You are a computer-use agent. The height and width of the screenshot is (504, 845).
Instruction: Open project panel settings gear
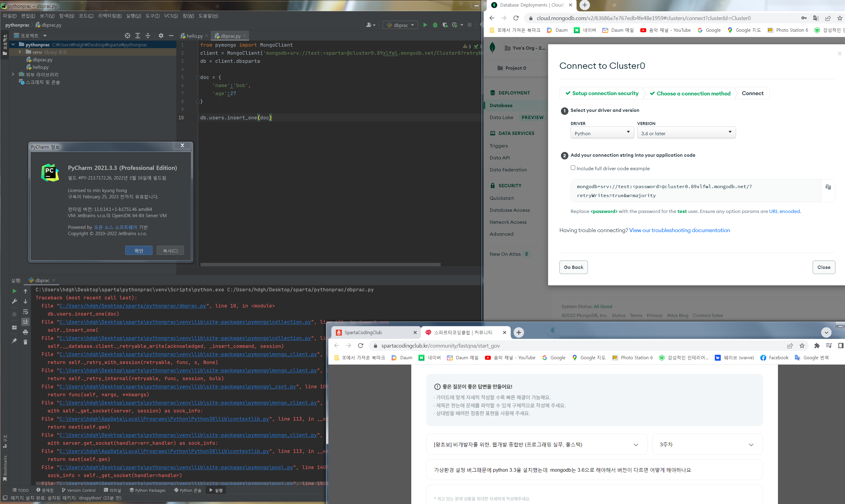tap(161, 36)
